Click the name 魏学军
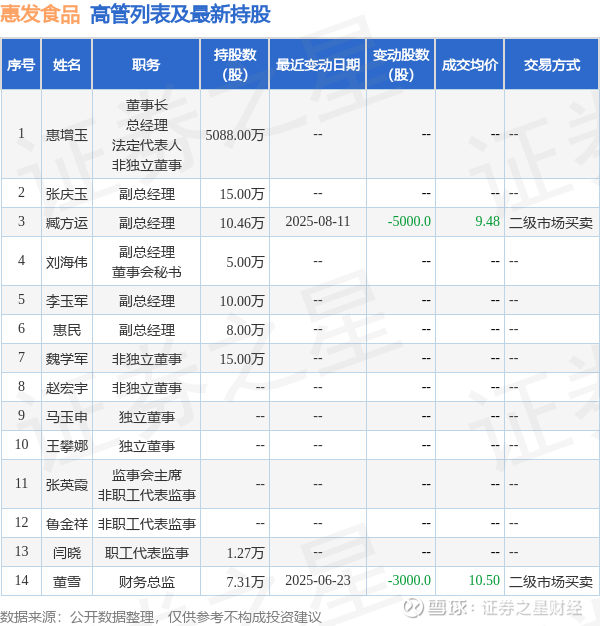The width and height of the screenshot is (600, 626). point(67,359)
